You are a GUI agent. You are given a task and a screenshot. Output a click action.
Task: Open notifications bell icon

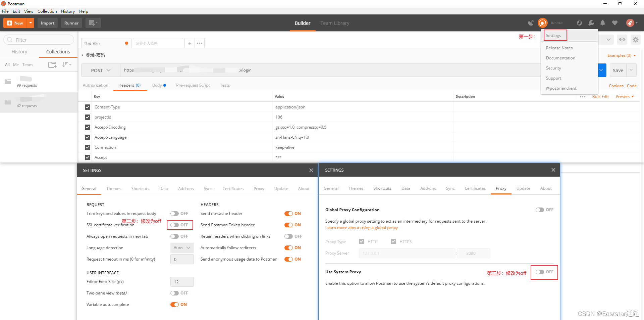click(603, 23)
